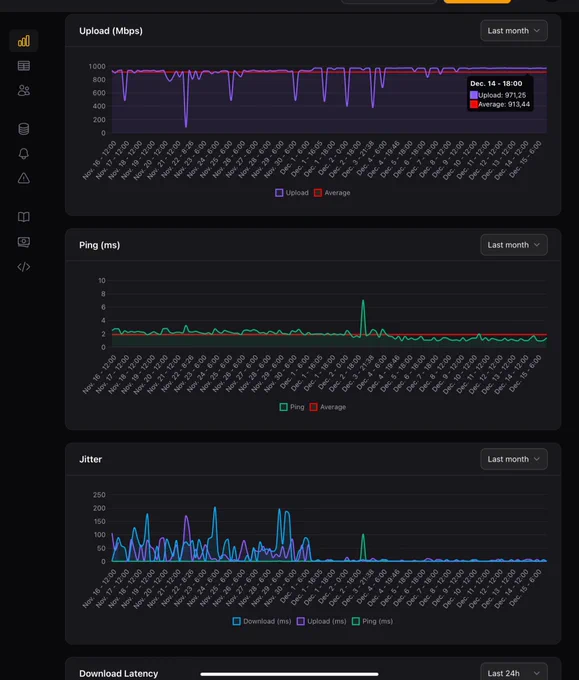The height and width of the screenshot is (680, 579).
Task: Click the Average: 913,44 tooltip value
Action: pos(500,104)
